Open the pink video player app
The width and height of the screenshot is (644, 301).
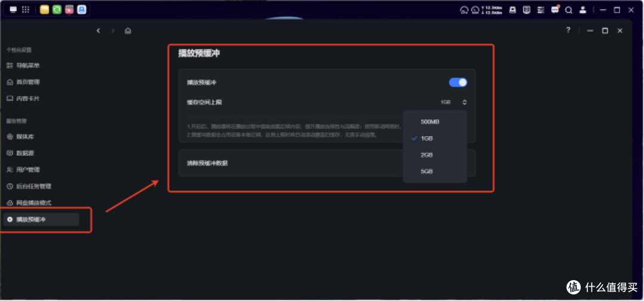pyautogui.click(x=69, y=10)
